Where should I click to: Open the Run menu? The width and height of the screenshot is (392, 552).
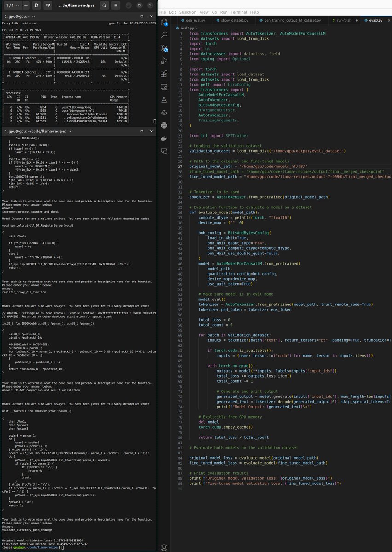click(x=224, y=12)
